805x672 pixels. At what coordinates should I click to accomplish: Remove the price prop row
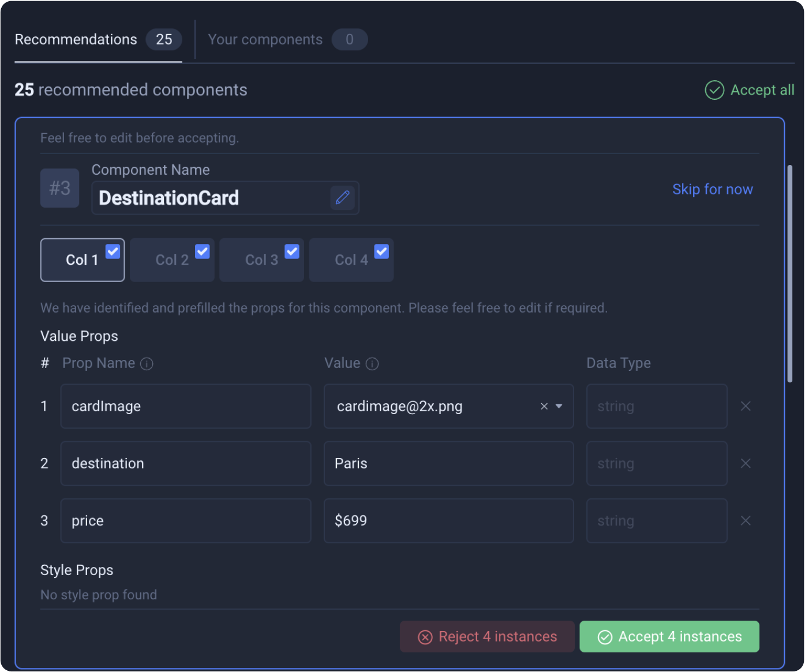pos(746,521)
